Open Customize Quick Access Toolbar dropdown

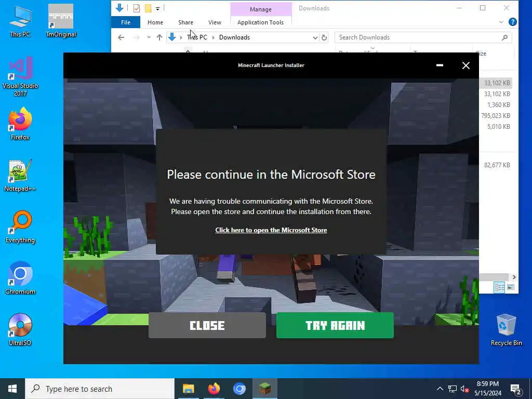(158, 8)
